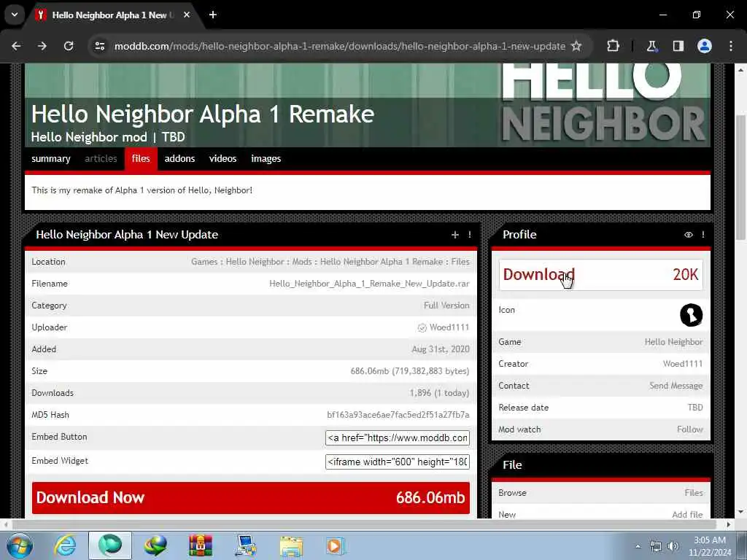Bookmark this page with the star icon
The height and width of the screenshot is (560, 747).
click(576, 46)
